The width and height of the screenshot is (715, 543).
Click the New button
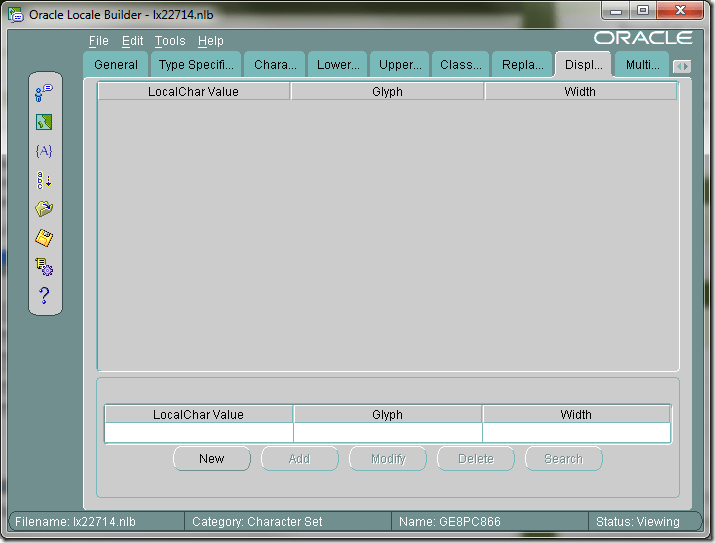pyautogui.click(x=212, y=459)
